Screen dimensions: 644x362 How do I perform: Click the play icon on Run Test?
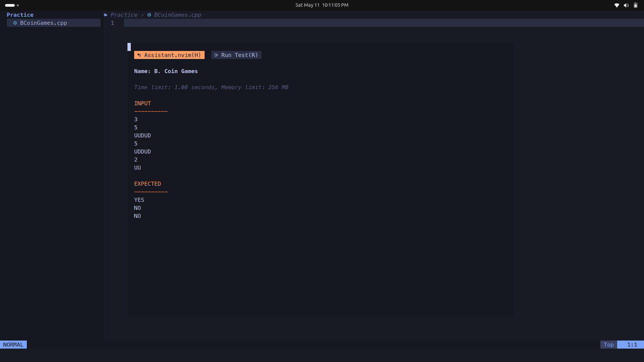tap(216, 55)
